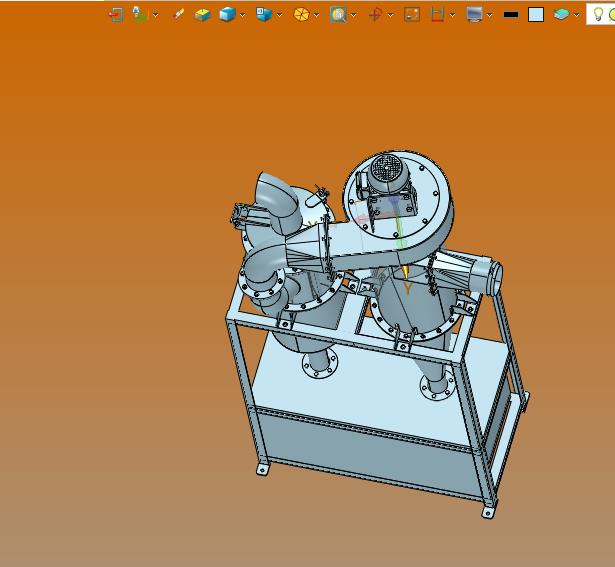Image resolution: width=615 pixels, height=567 pixels.
Task: Click the black line color swatch
Action: [511, 15]
